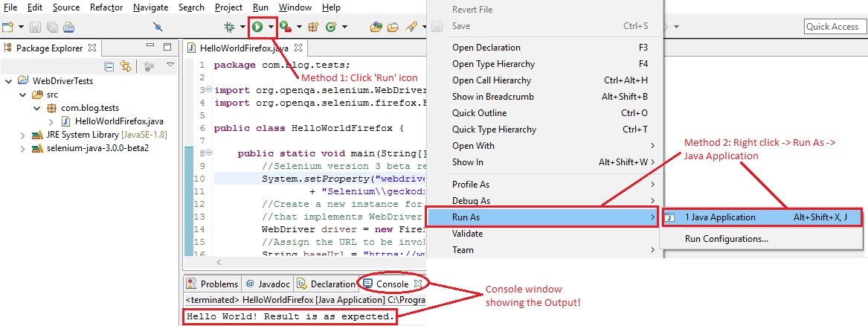Viewport: 868px width, 326px height.
Task: Click the New Java Package toolbar icon
Action: (314, 27)
